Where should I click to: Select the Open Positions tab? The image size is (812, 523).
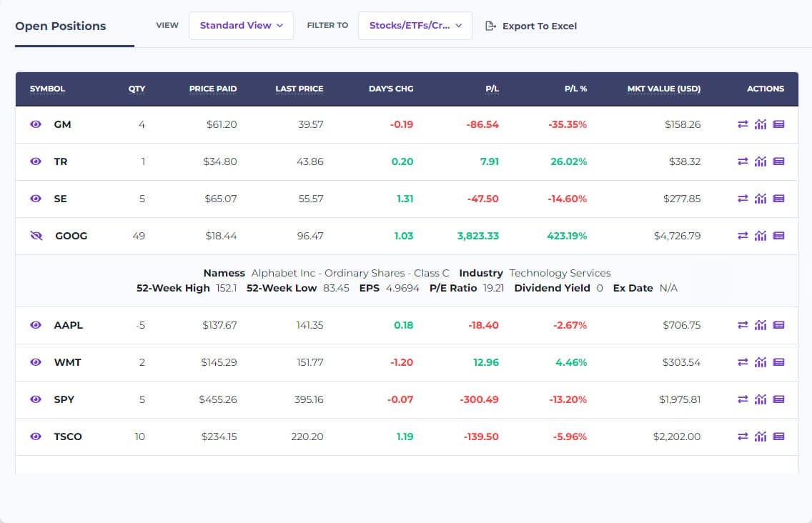61,26
